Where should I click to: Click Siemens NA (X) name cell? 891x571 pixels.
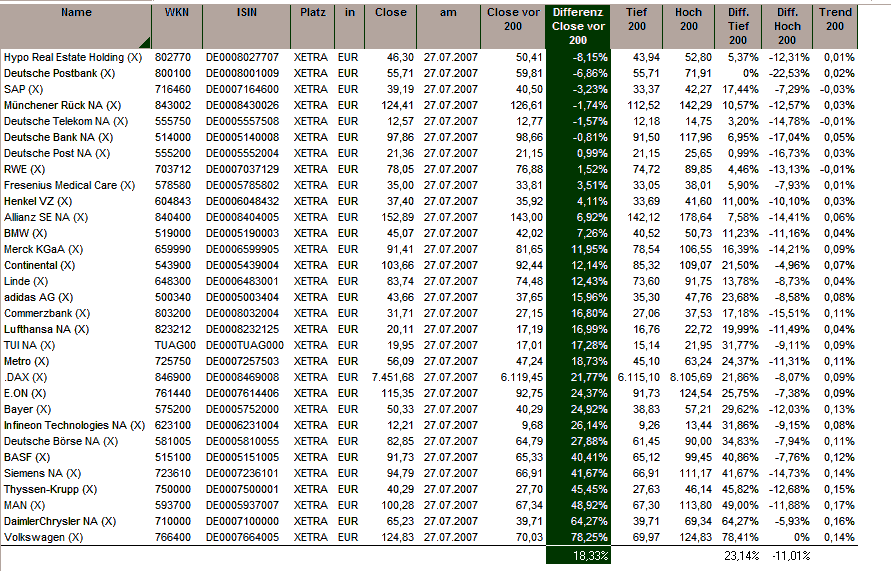coord(42,473)
